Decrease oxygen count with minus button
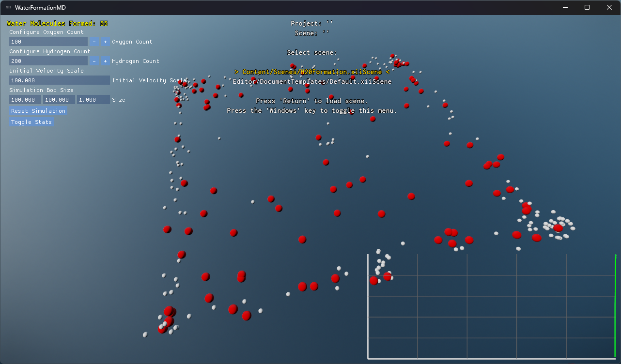 (94, 42)
